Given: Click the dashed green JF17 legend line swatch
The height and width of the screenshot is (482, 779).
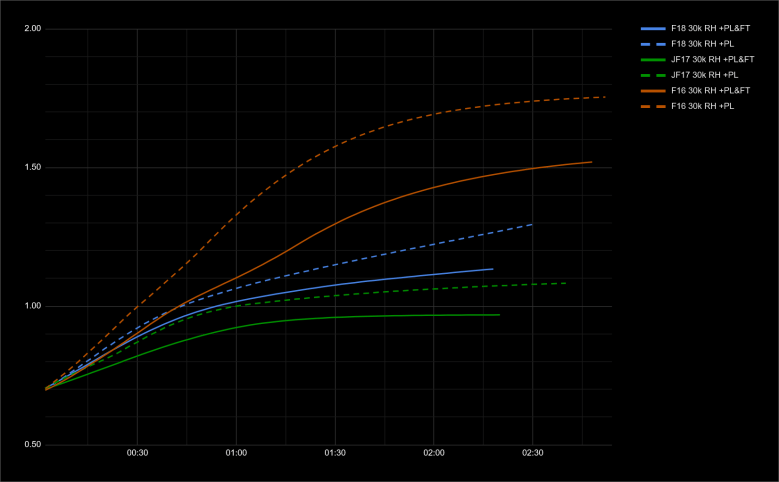Looking at the screenshot, I should pyautogui.click(x=652, y=75).
